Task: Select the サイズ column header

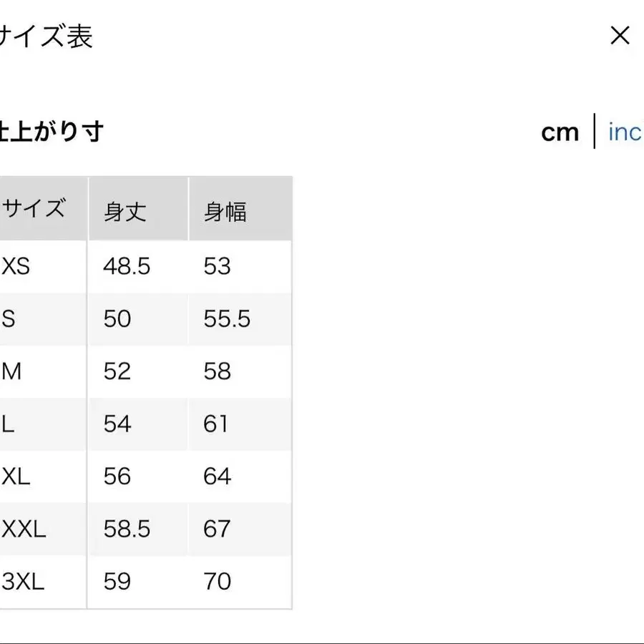Action: click(x=34, y=208)
